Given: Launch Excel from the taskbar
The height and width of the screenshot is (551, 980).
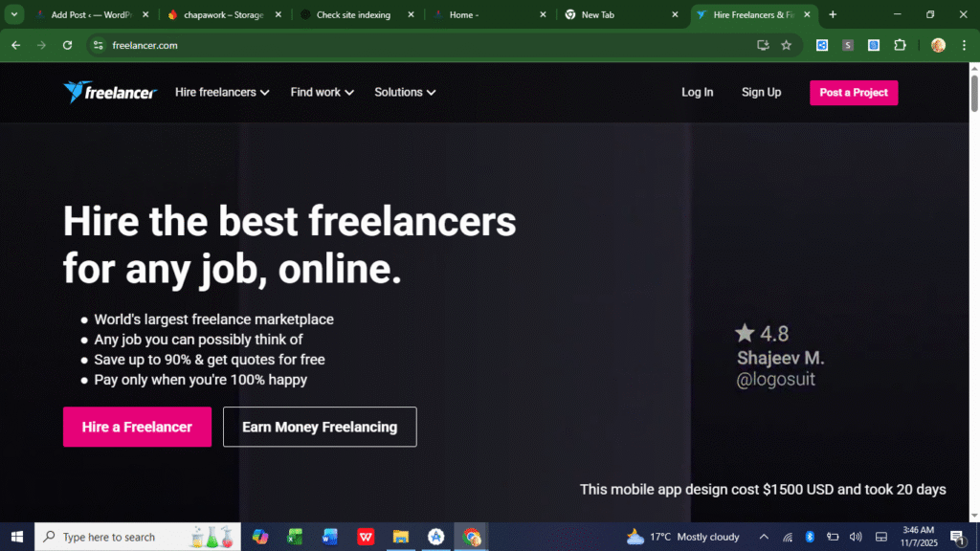Looking at the screenshot, I should tap(295, 537).
